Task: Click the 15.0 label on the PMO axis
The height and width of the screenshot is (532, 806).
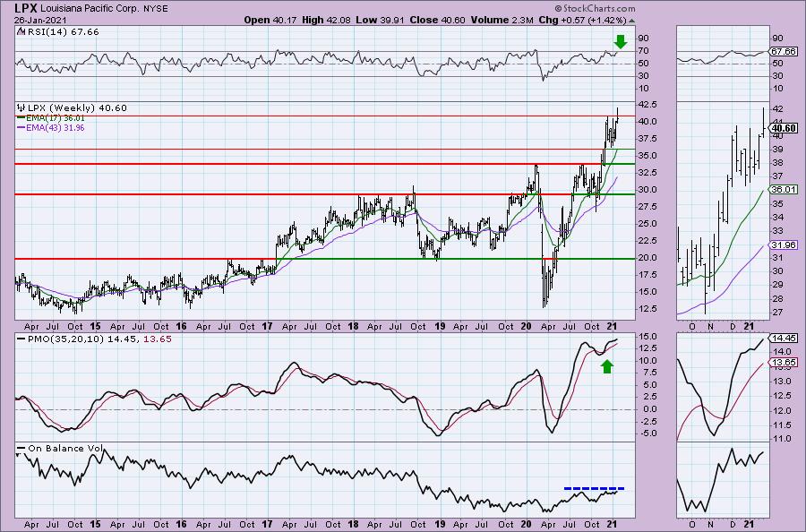Action: [x=647, y=337]
